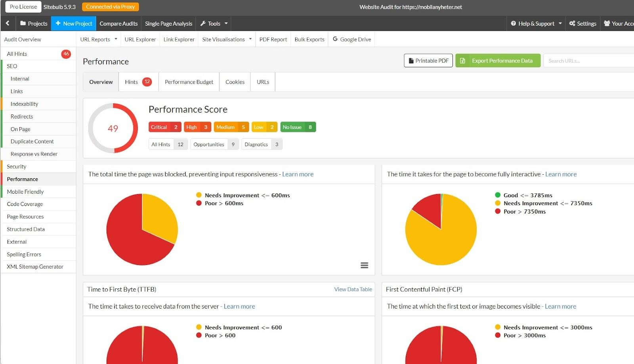Click the Critical 2 filter button

(x=165, y=127)
